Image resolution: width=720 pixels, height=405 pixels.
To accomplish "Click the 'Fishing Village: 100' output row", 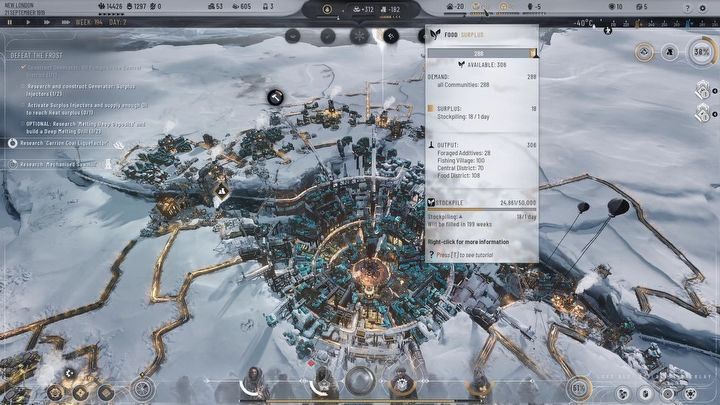I will 461,161.
